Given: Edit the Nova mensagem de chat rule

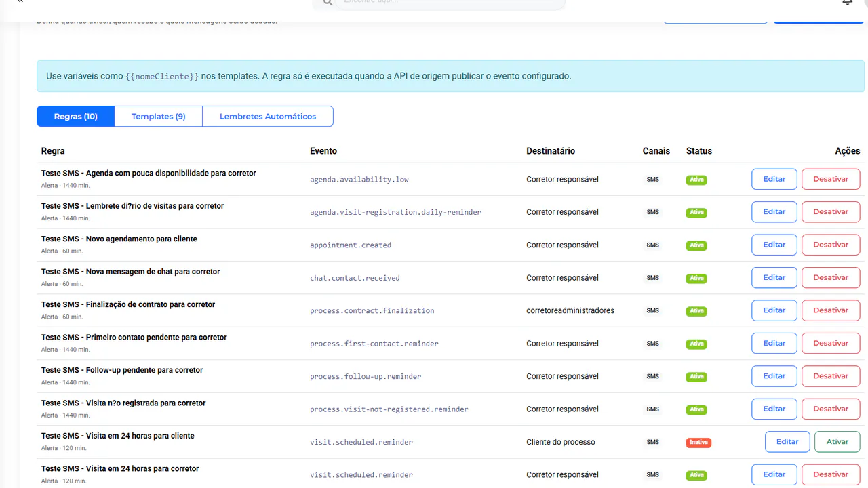Looking at the screenshot, I should tap(774, 278).
